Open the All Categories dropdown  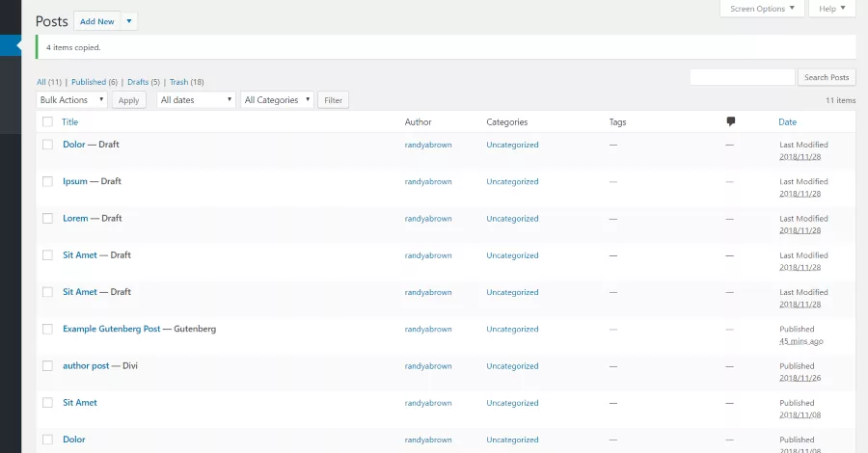pos(277,100)
